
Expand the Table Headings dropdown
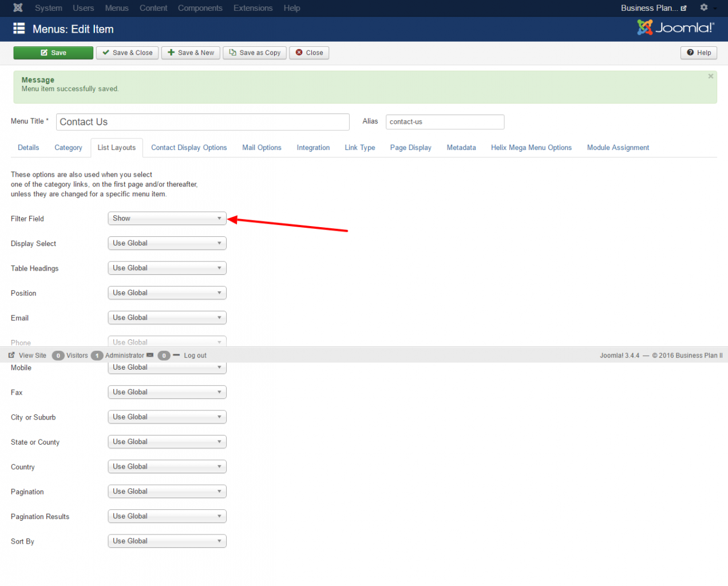pyautogui.click(x=167, y=268)
